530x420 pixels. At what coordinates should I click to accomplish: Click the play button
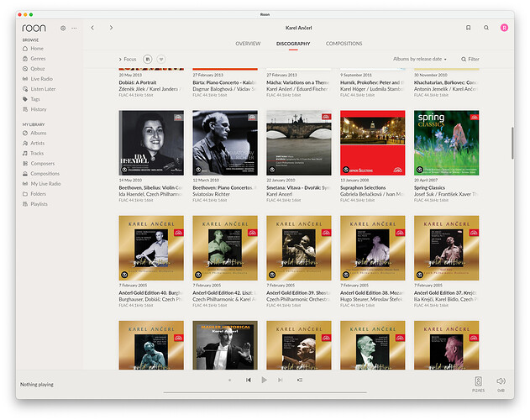click(x=264, y=380)
